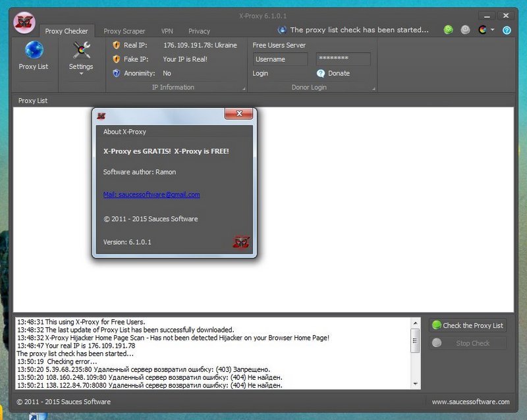Click the gray Stop Check icon
Image resolution: width=527 pixels, height=420 pixels.
(437, 343)
